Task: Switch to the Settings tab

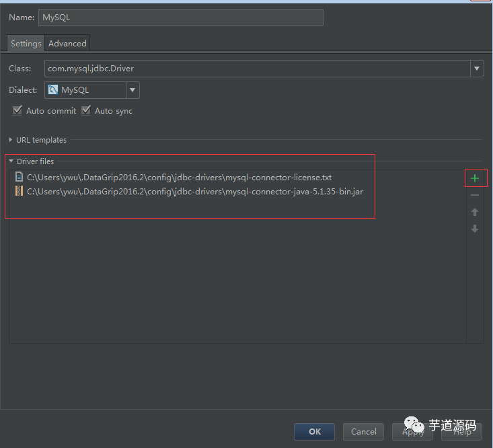Action: (26, 43)
